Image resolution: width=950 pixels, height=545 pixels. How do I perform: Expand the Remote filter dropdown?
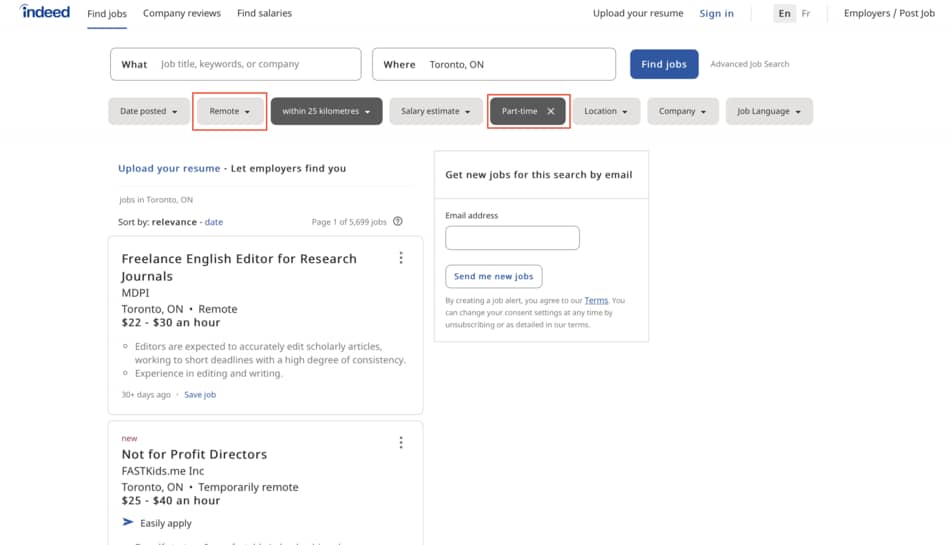230,111
